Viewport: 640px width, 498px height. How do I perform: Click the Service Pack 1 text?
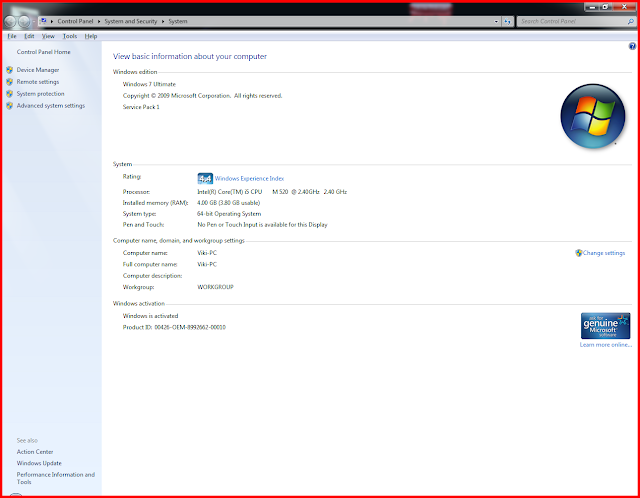click(x=141, y=107)
